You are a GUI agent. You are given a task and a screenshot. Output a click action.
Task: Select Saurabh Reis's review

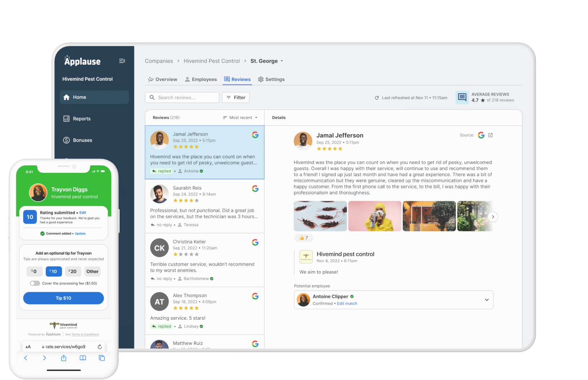coord(205,206)
